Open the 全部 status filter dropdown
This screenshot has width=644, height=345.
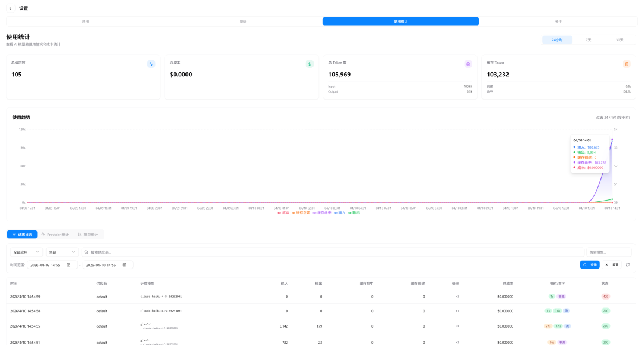pos(62,252)
